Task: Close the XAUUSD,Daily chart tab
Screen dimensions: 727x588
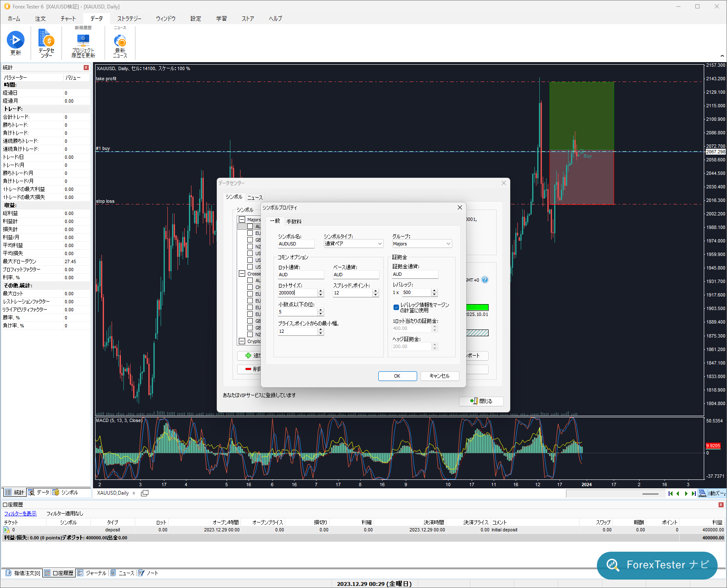Action: pyautogui.click(x=134, y=493)
